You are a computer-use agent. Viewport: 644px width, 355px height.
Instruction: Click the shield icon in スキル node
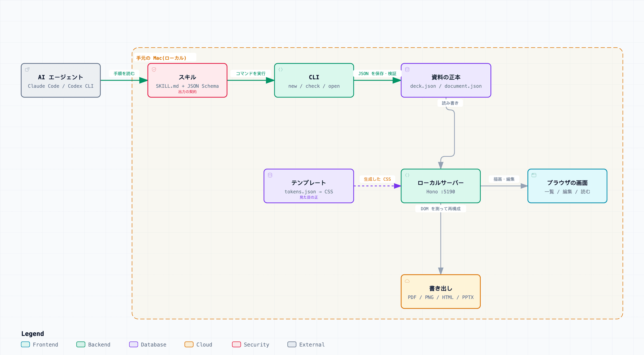[x=154, y=69]
